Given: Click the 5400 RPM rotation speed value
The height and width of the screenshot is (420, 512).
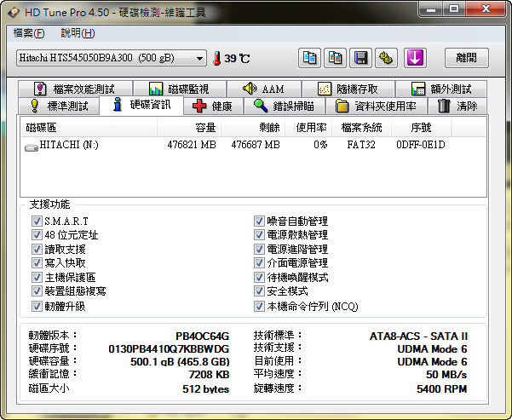Looking at the screenshot, I should tap(442, 389).
